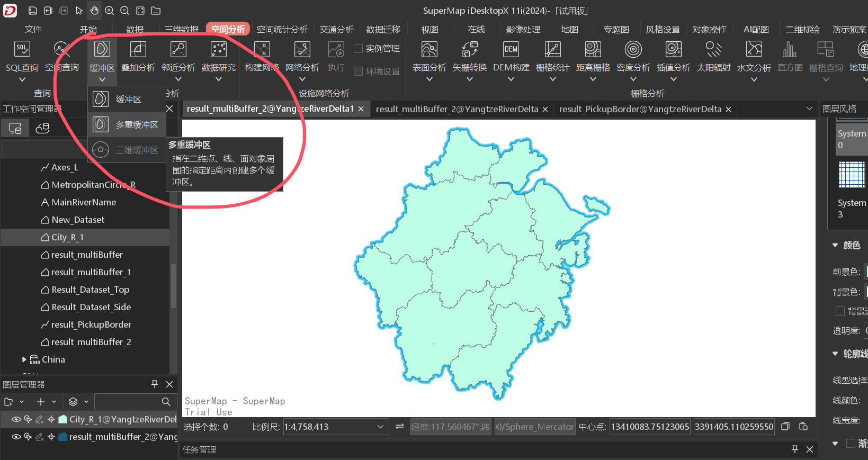Open the 交通分析 ribbon tab
This screenshot has height=460, width=868.
click(337, 29)
